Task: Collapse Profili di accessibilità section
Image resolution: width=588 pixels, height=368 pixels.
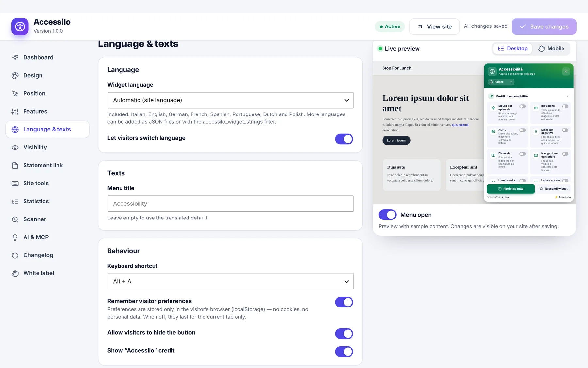Action: pos(529,96)
